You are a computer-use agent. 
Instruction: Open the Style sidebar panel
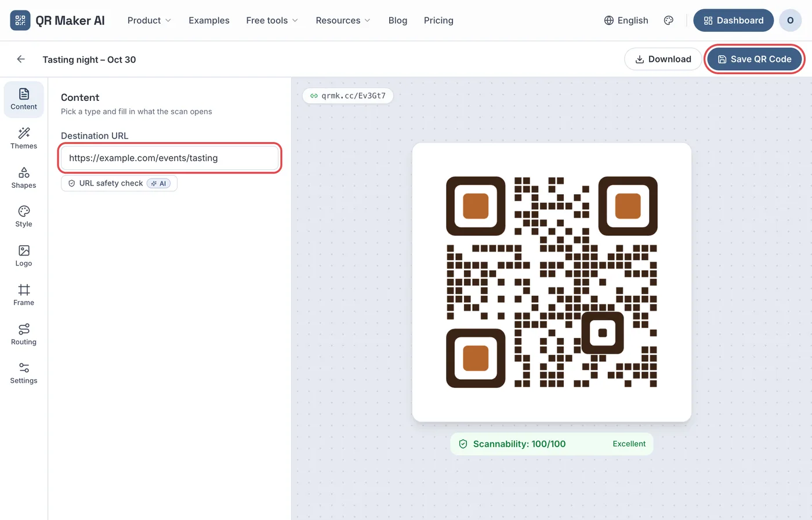tap(24, 217)
